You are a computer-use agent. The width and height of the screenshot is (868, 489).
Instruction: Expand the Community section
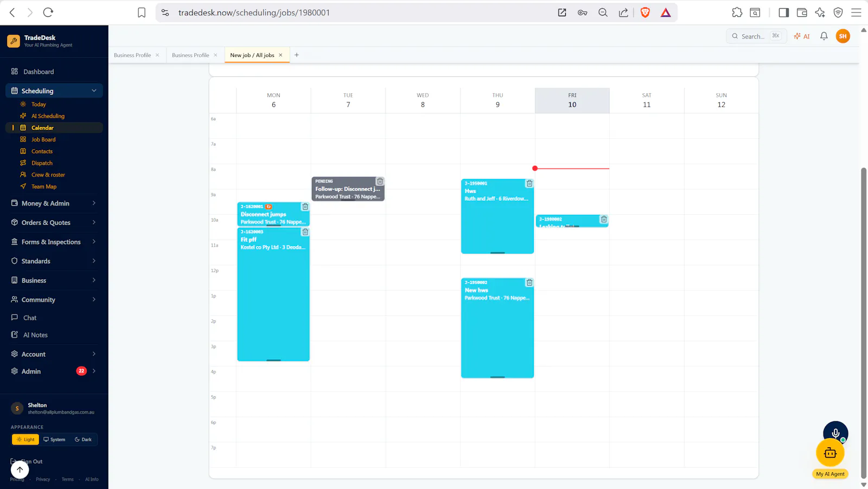point(54,299)
